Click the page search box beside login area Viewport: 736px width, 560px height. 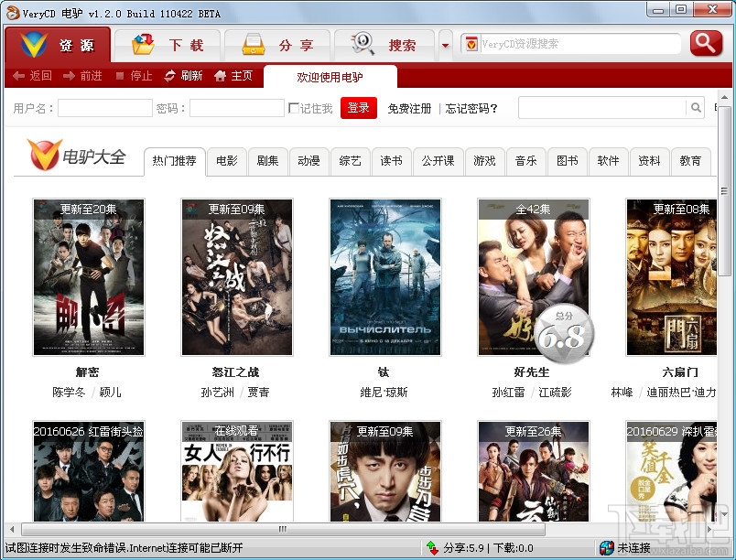point(602,108)
